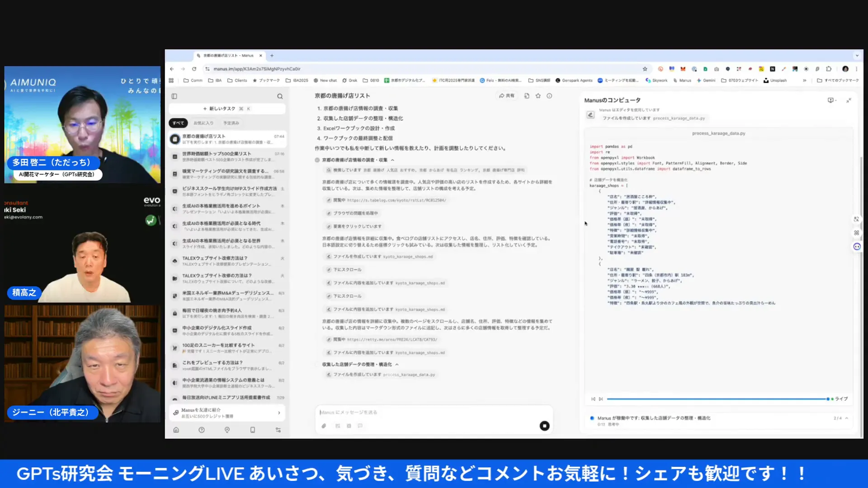The width and height of the screenshot is (868, 488).
Task: Click the share (共有) button
Action: click(507, 96)
